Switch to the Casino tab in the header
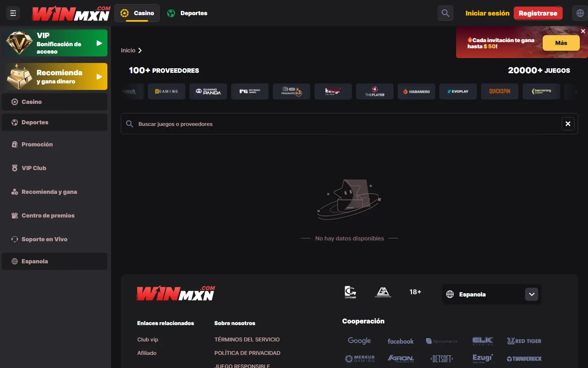Image resolution: width=588 pixels, height=368 pixels. coord(137,13)
